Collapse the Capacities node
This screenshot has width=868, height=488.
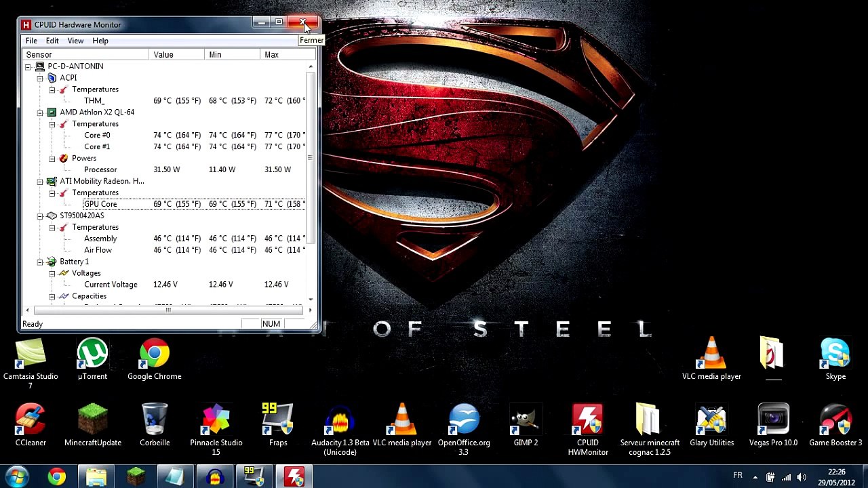[x=52, y=296]
